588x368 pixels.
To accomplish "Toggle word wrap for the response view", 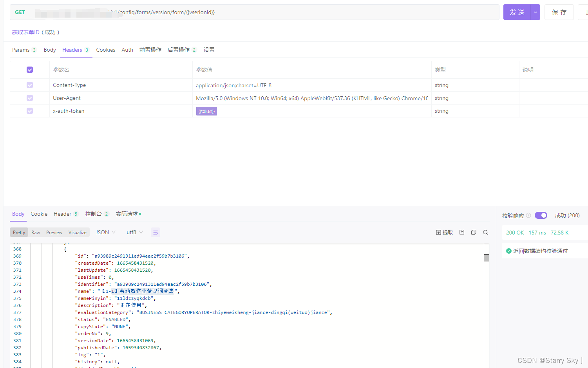I will [156, 232].
